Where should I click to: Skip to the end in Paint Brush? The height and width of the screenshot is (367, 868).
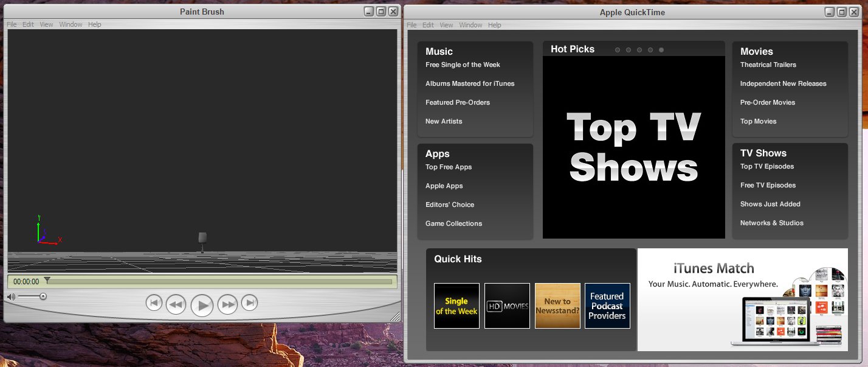(249, 302)
